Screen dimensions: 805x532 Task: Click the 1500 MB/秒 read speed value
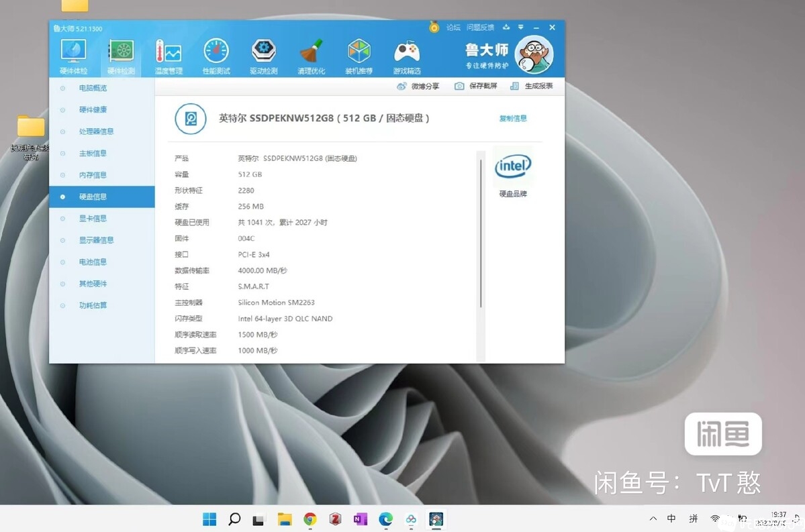[258, 335]
